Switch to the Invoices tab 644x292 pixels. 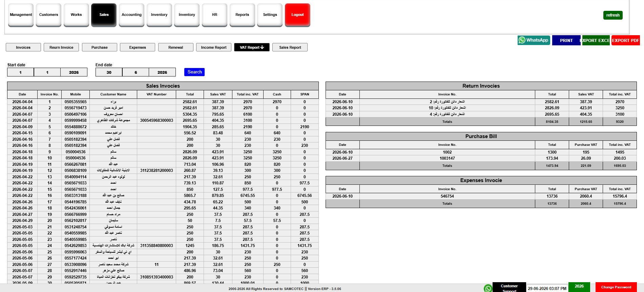(23, 47)
